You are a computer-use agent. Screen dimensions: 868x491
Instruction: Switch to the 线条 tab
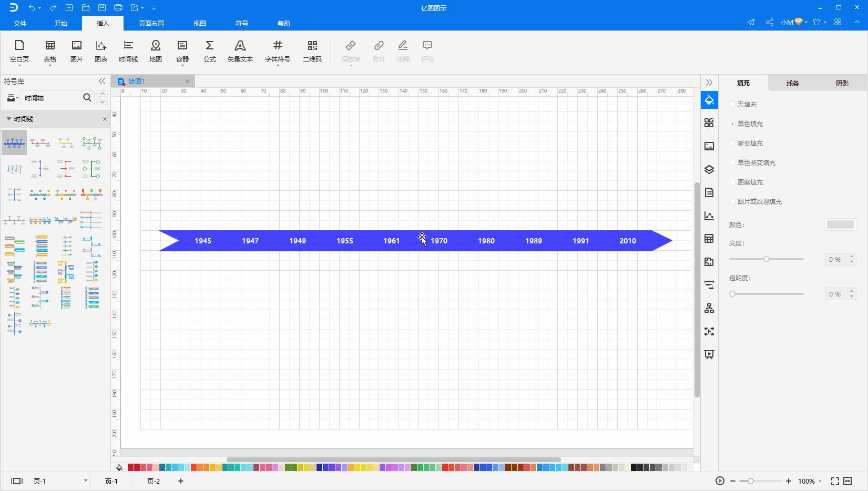[x=793, y=83]
